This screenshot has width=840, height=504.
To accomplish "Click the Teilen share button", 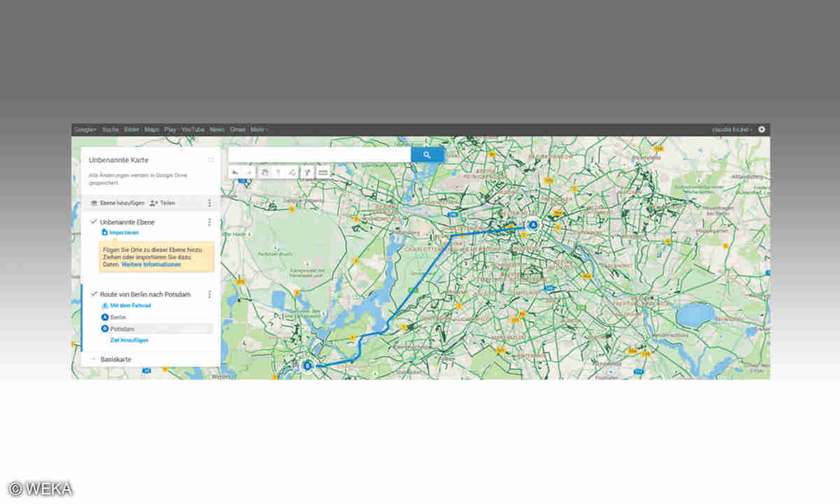I will pos(162,203).
